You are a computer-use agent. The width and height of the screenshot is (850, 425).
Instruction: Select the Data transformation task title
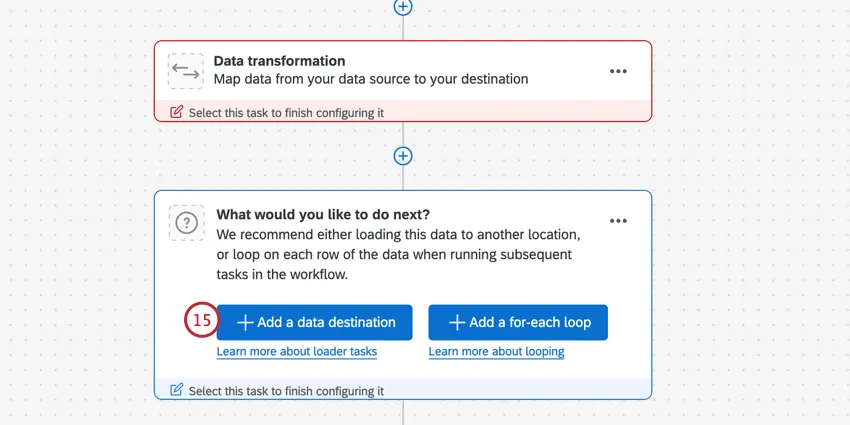[279, 61]
